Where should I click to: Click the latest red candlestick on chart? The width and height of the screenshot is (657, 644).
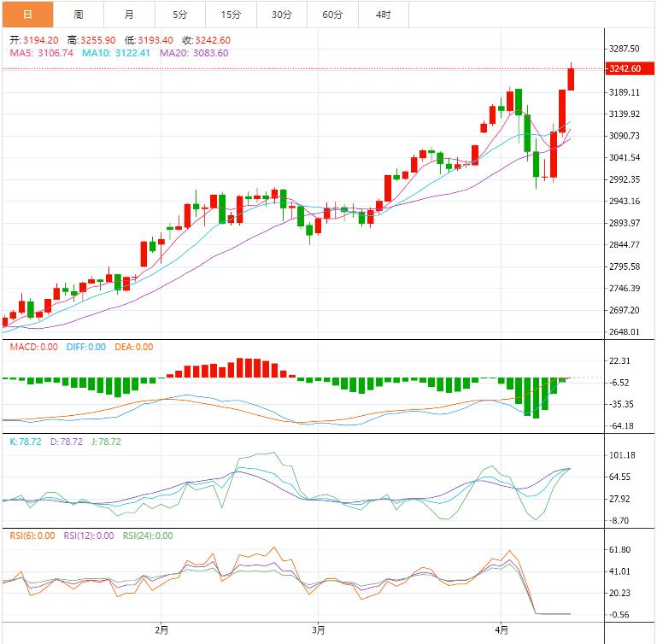[x=571, y=79]
